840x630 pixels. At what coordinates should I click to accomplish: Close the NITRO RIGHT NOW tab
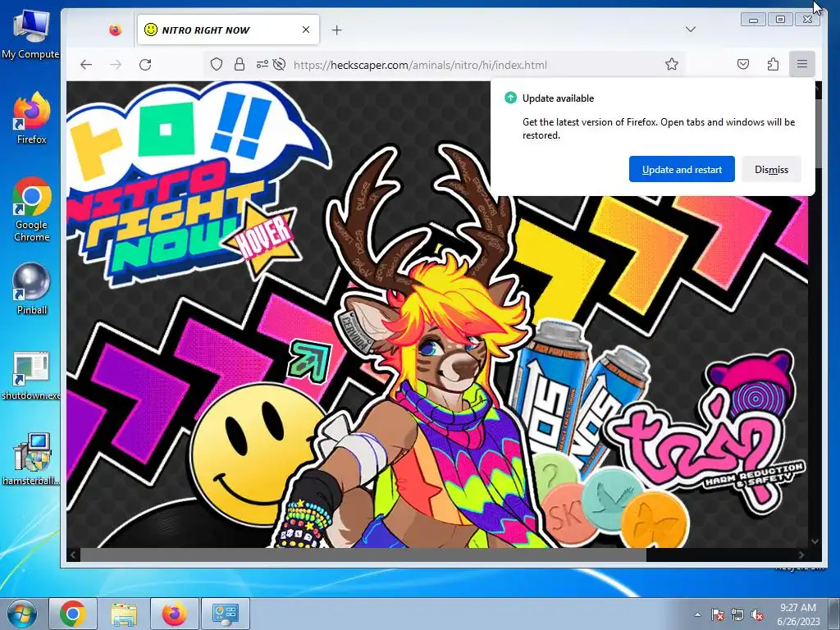[306, 30]
